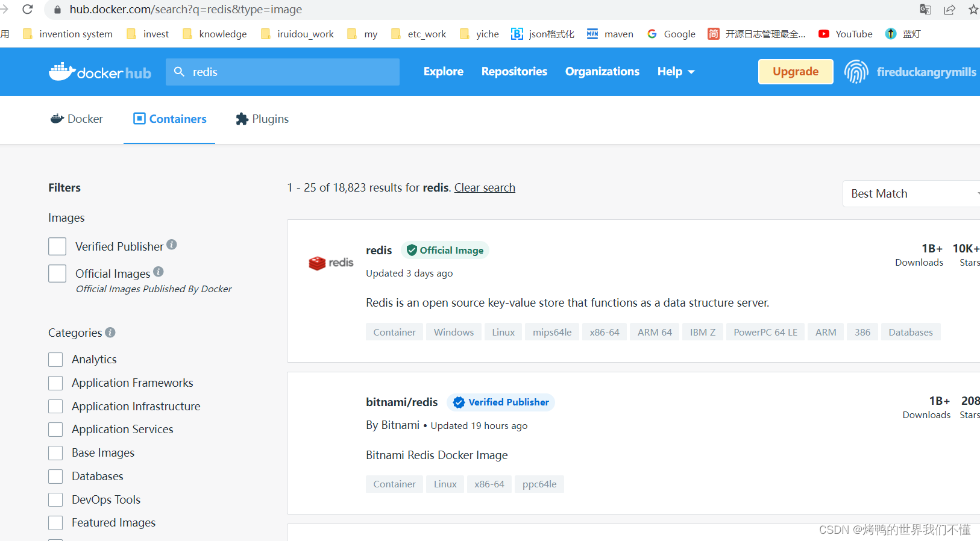Open the json格式化 bookmark

(x=542, y=34)
